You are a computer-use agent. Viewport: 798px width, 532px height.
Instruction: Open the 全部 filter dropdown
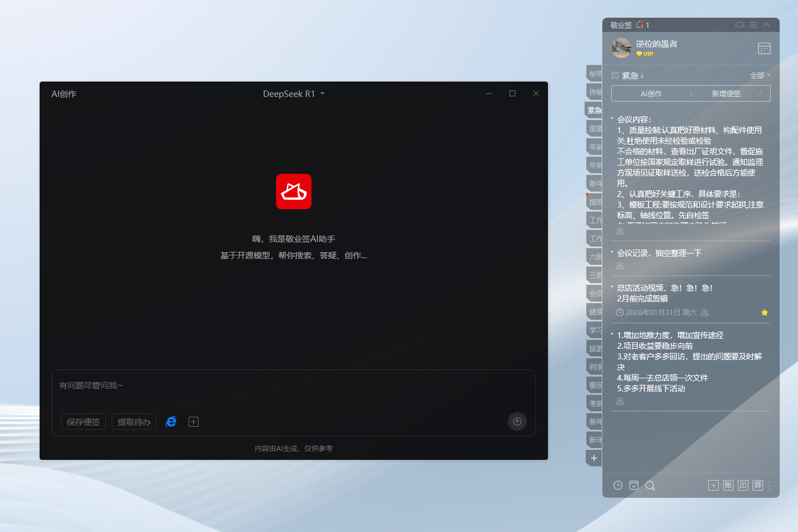coord(758,75)
